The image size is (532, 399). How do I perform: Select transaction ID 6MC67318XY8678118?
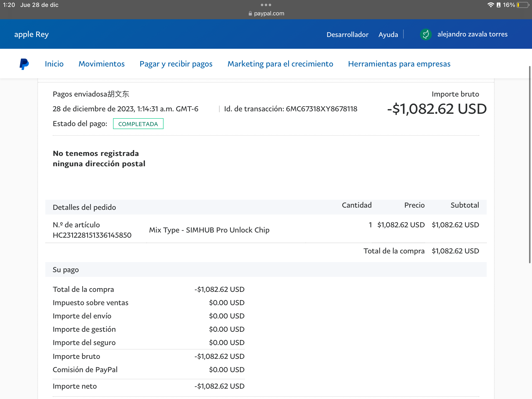321,109
